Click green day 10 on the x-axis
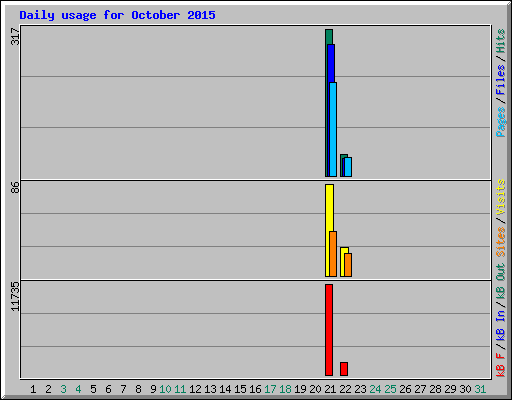This screenshot has height=400, width=512. pos(165,389)
